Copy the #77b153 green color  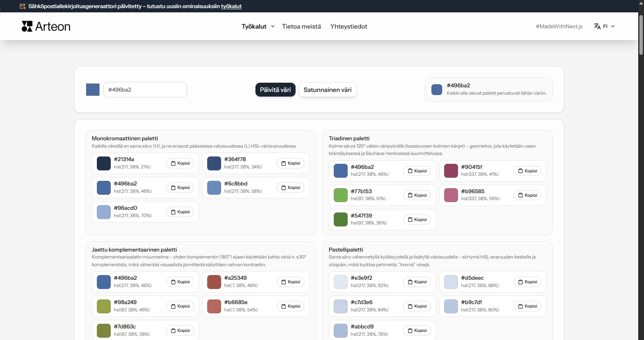tap(417, 195)
